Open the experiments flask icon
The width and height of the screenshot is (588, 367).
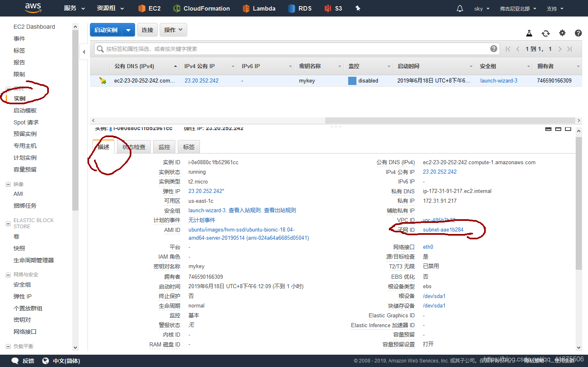529,33
